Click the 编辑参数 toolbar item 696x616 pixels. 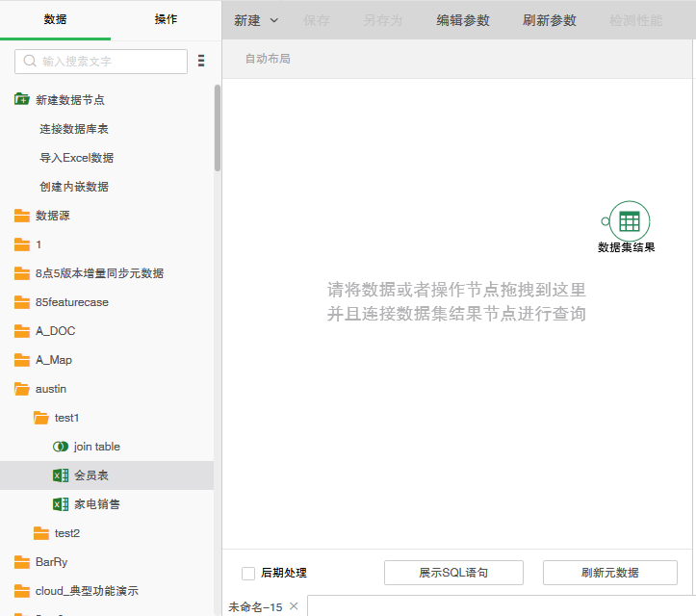463,20
